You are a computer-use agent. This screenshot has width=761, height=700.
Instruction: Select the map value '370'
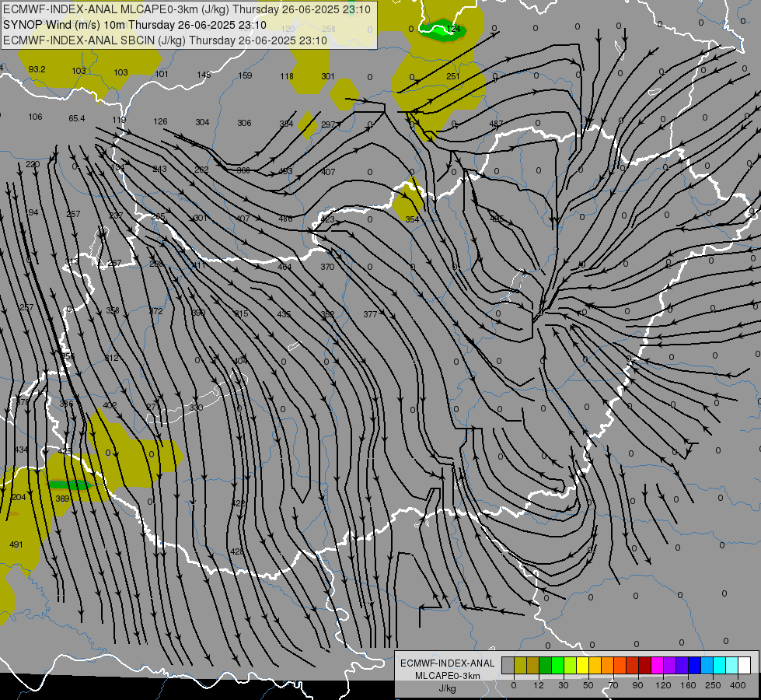pos(327,267)
